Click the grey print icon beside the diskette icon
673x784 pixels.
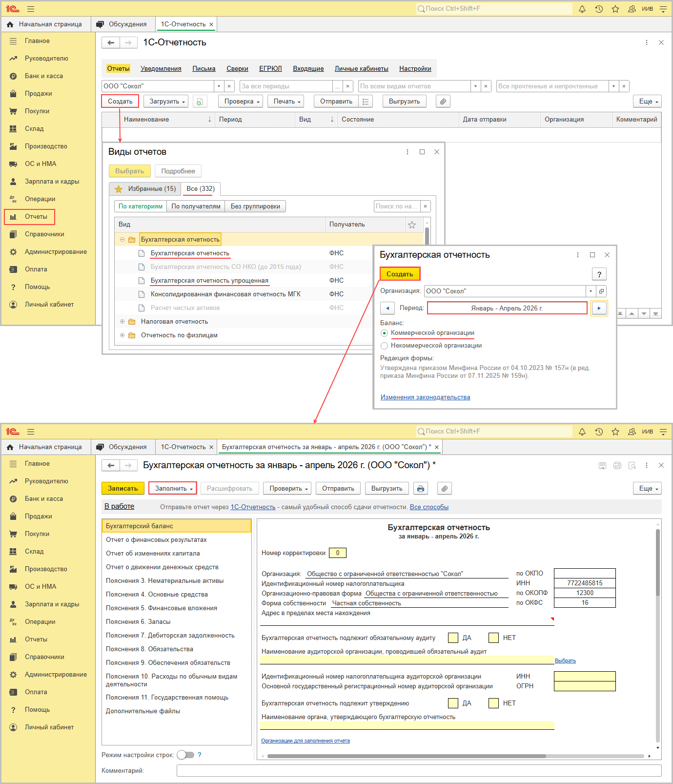pos(617,466)
